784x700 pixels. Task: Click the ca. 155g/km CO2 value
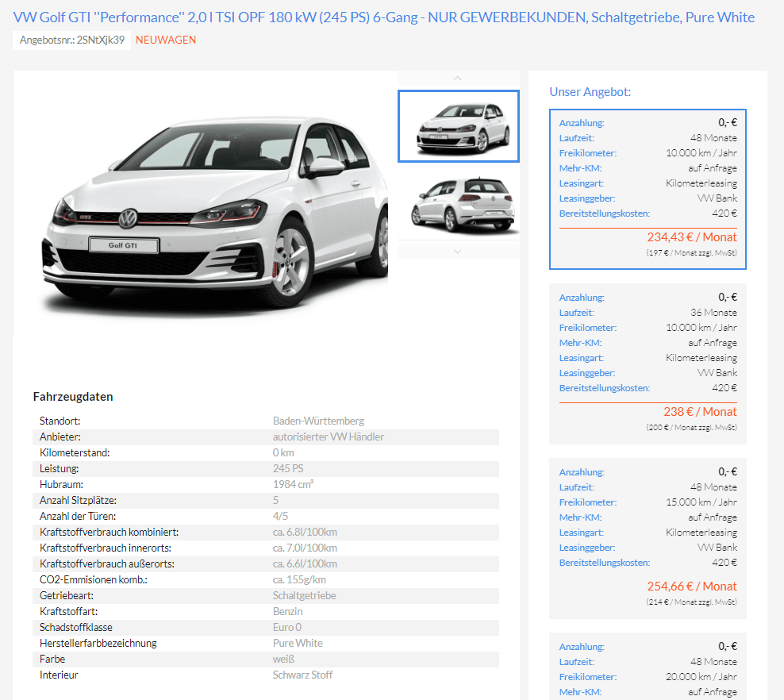click(x=299, y=580)
